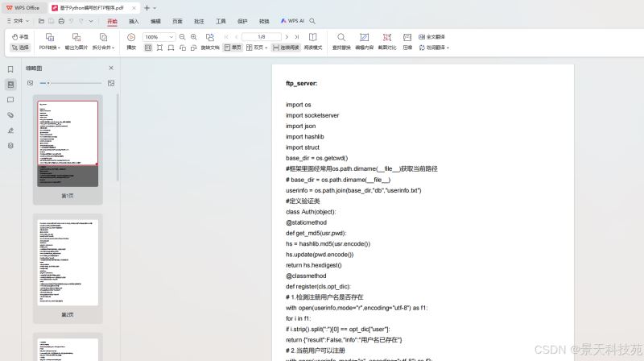
Task: Select the FTP程序.pdf document tab
Action: click(x=93, y=8)
